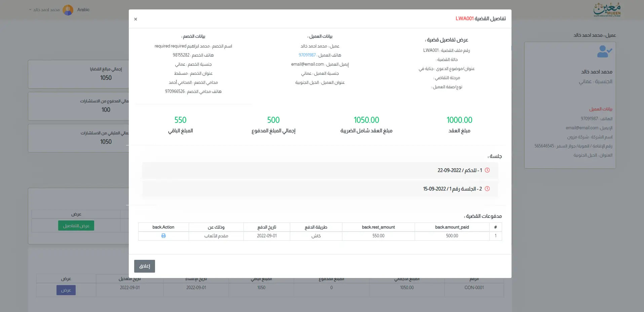Viewport: 644px width, 312px height.
Task: Close the case details modal with X
Action: pyautogui.click(x=136, y=19)
